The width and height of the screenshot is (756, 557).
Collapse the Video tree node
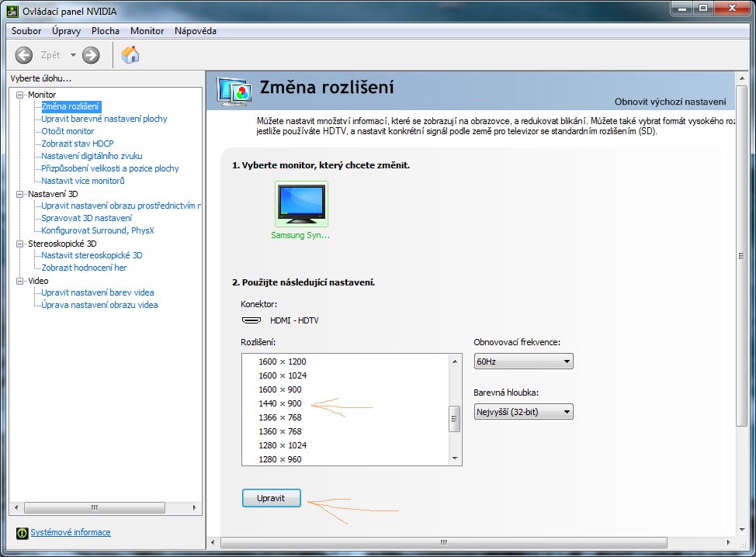pos(19,281)
